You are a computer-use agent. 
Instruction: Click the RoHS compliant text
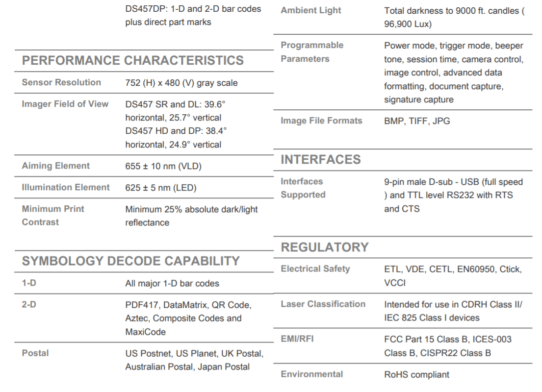pos(416,375)
